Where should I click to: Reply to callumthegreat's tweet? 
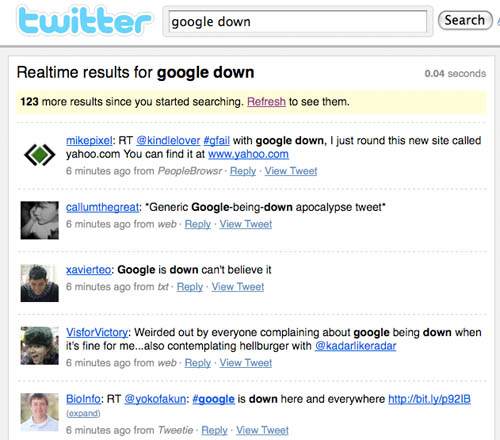(x=198, y=224)
